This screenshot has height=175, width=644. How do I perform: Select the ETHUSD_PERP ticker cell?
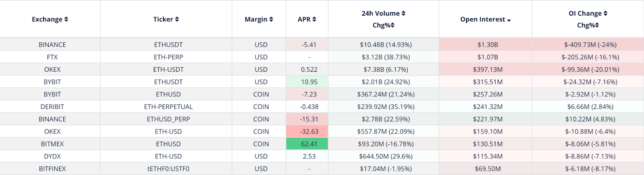click(168, 119)
